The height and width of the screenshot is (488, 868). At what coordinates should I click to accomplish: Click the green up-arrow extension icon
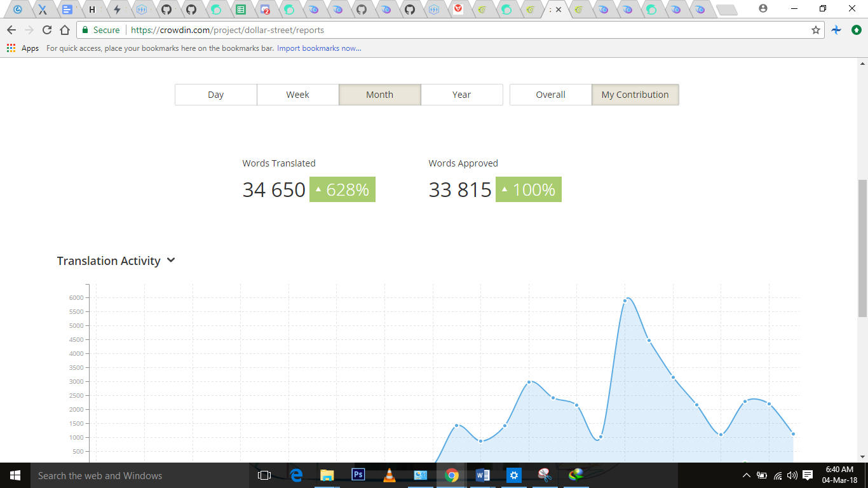click(x=856, y=30)
